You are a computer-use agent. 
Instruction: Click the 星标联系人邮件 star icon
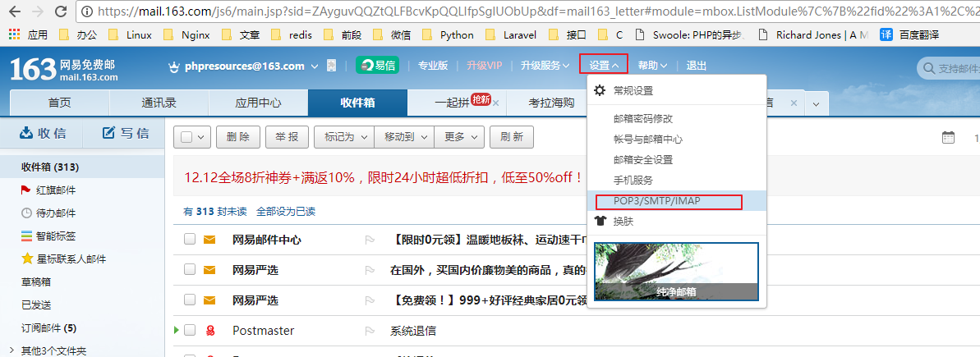(x=26, y=259)
